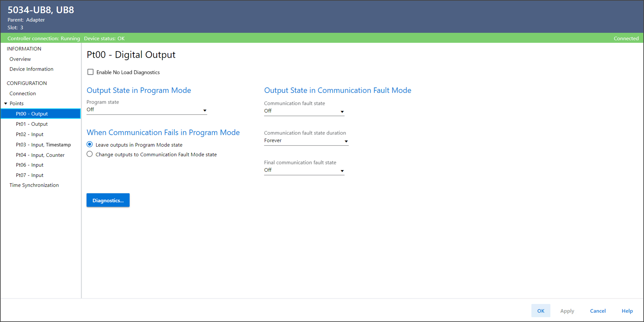The height and width of the screenshot is (322, 644).
Task: Select Leave outputs in Program Mode state
Action: coord(90,144)
